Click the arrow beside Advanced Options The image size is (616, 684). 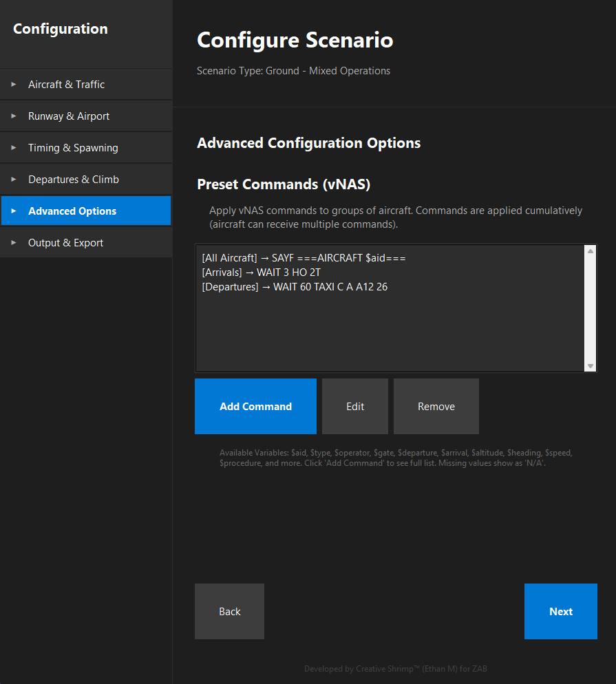point(14,211)
